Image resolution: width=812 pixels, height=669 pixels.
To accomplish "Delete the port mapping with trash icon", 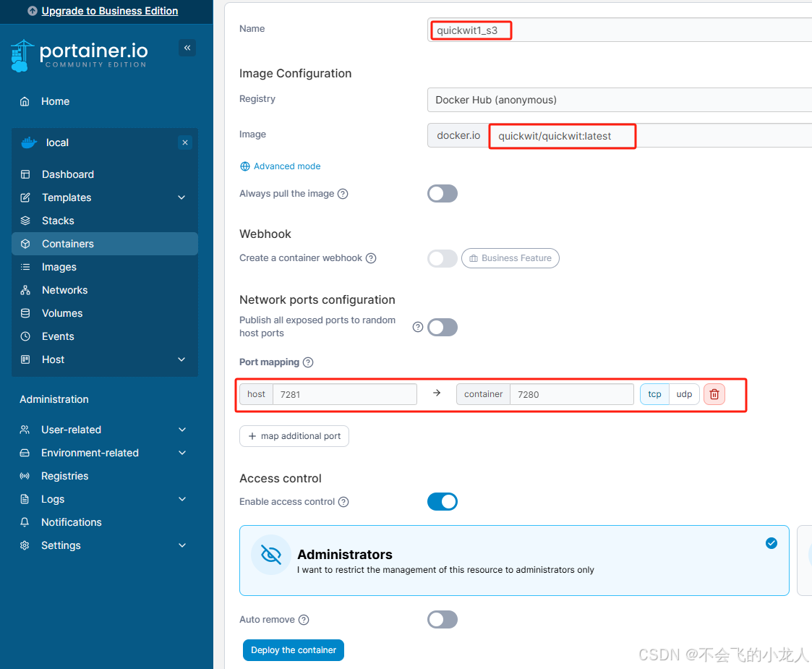I will tap(714, 394).
